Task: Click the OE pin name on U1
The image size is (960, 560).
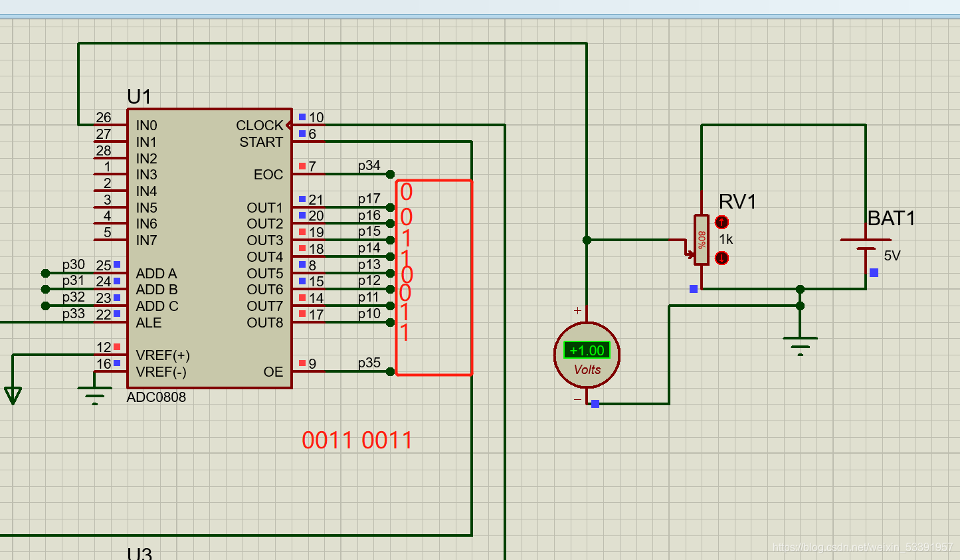Action: (x=273, y=372)
